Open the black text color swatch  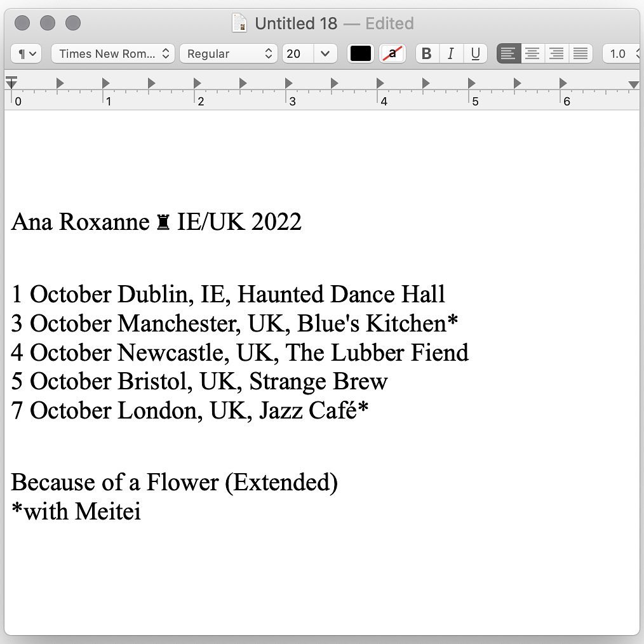361,54
